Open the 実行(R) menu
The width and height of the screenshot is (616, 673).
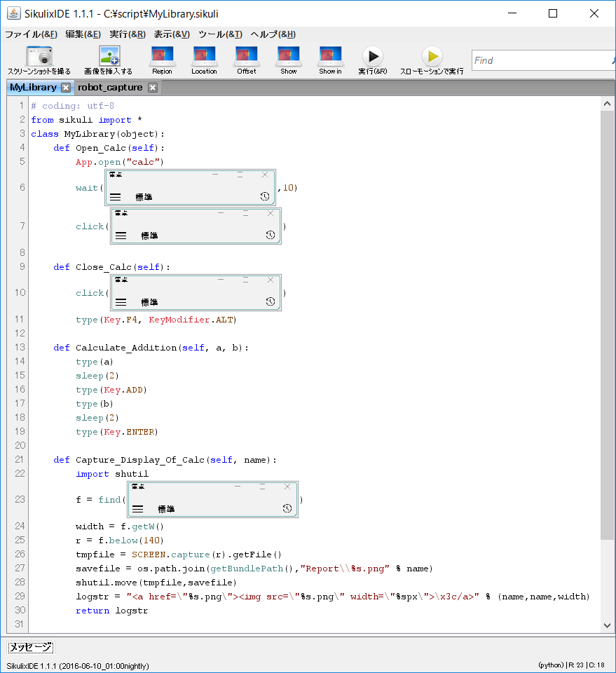[128, 34]
